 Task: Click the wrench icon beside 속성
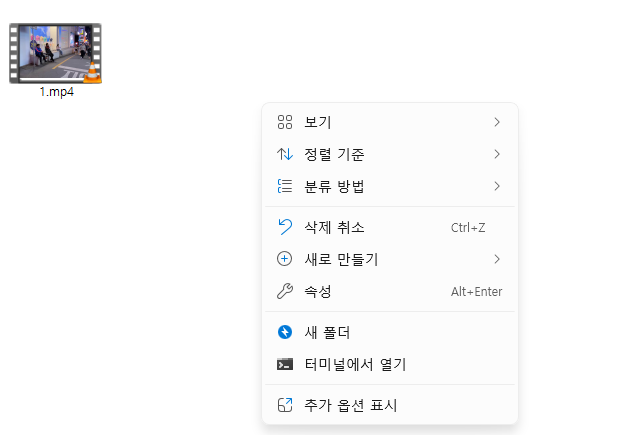[285, 291]
